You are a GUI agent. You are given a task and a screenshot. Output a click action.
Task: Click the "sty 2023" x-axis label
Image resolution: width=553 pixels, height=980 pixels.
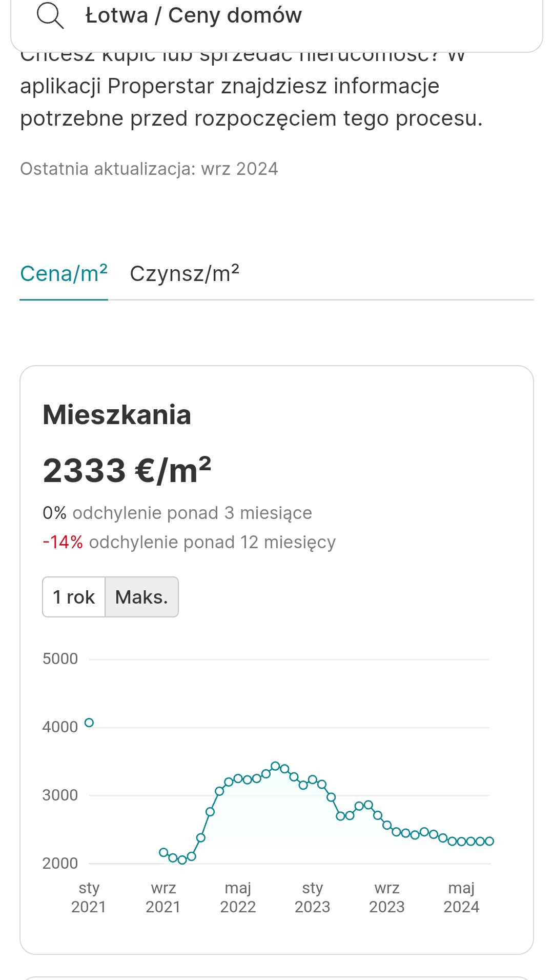click(312, 897)
